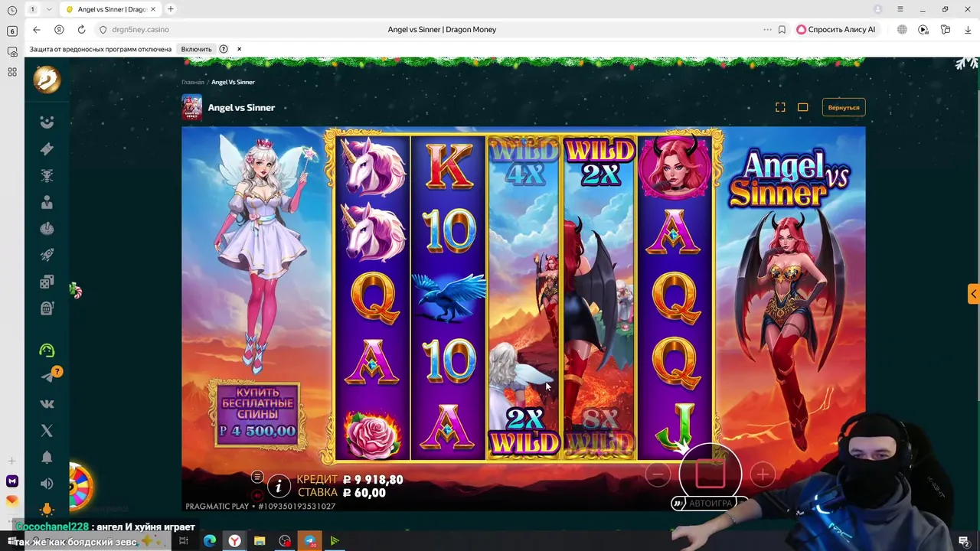Open Telegram from the taskbar
The height and width of the screenshot is (551, 980).
pos(309,541)
